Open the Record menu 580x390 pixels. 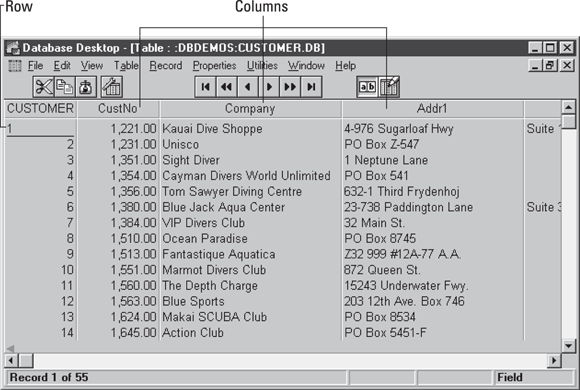coord(166,66)
